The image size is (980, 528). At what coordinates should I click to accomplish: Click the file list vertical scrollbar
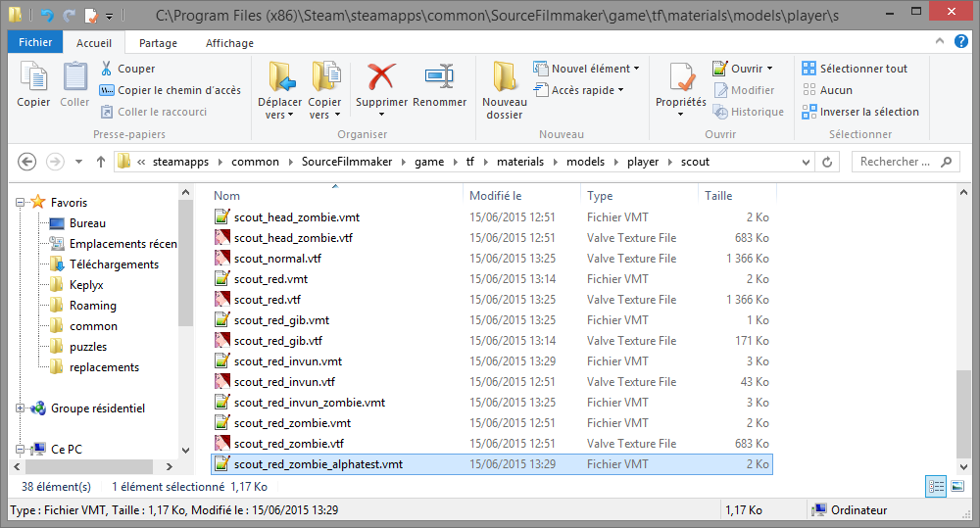coord(963,413)
